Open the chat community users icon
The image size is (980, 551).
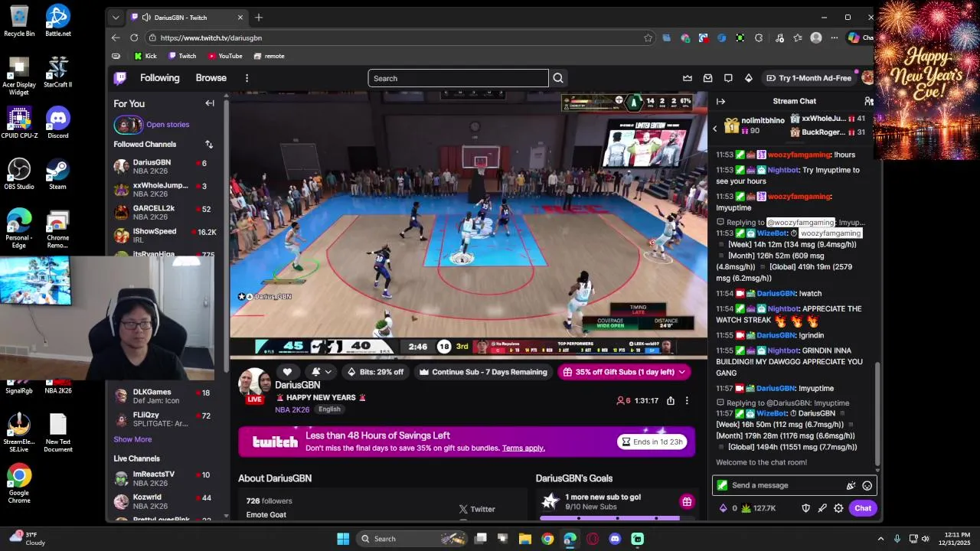(x=868, y=101)
